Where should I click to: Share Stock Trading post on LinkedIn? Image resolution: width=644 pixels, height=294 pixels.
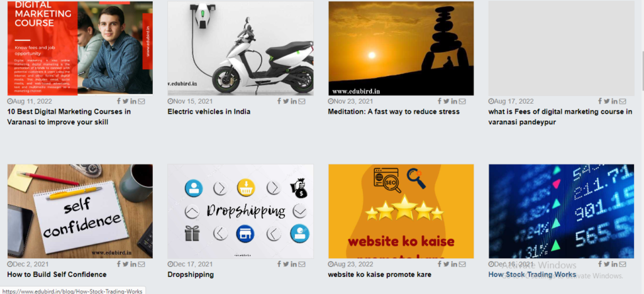coord(614,264)
